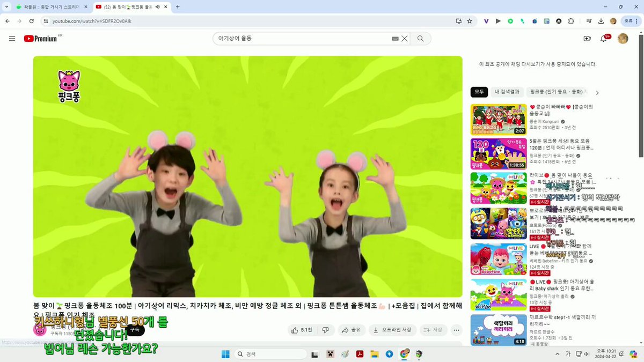Open the 아기상어 Baby shark live thumbnail

(499, 295)
